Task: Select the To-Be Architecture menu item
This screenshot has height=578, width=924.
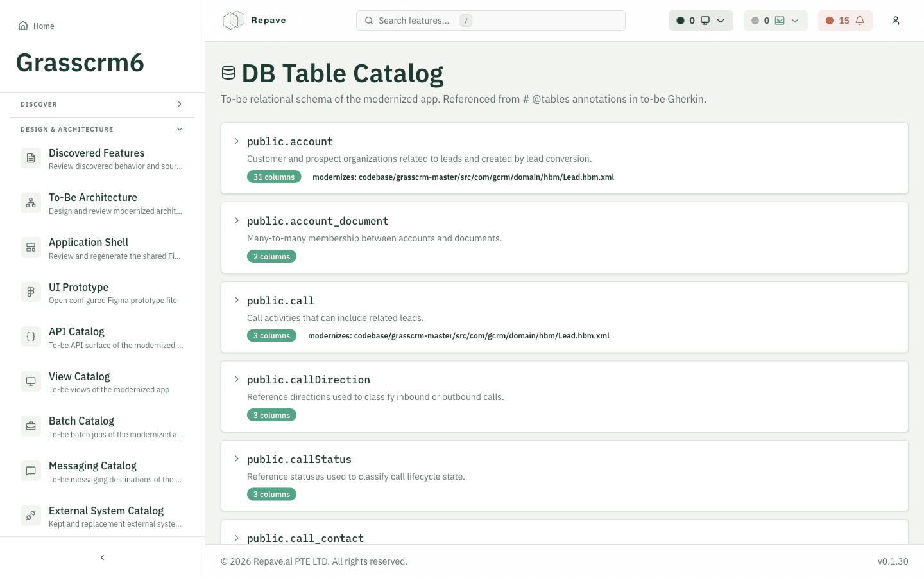Action: click(x=102, y=204)
